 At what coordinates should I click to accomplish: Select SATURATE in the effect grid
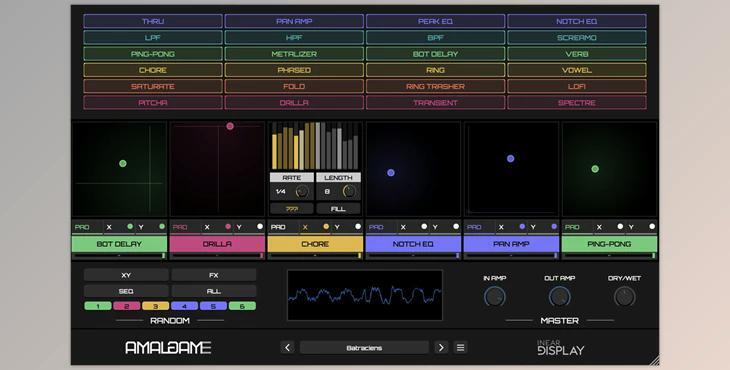(153, 87)
